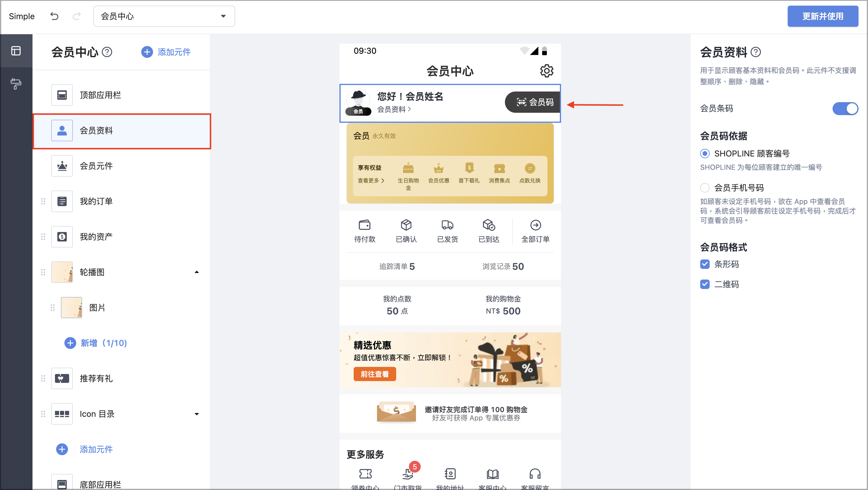The width and height of the screenshot is (868, 490).
Task: Click the 全部订单 arrow circle icon
Action: click(536, 225)
